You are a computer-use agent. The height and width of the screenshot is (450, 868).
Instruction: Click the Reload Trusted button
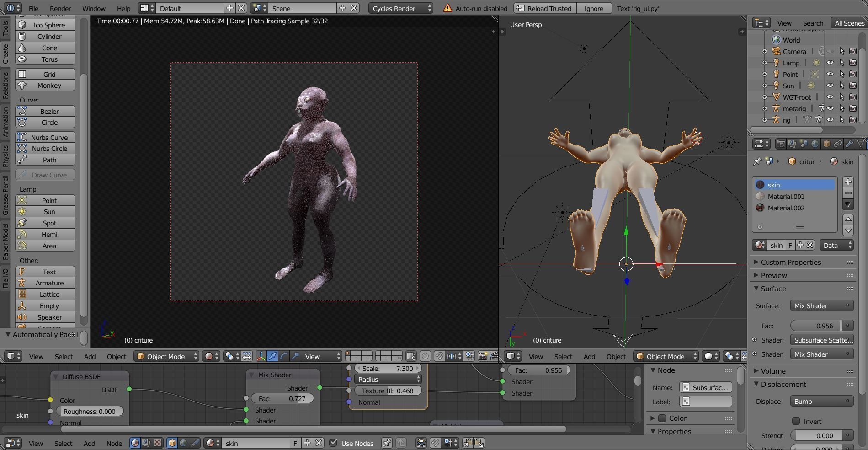click(545, 8)
